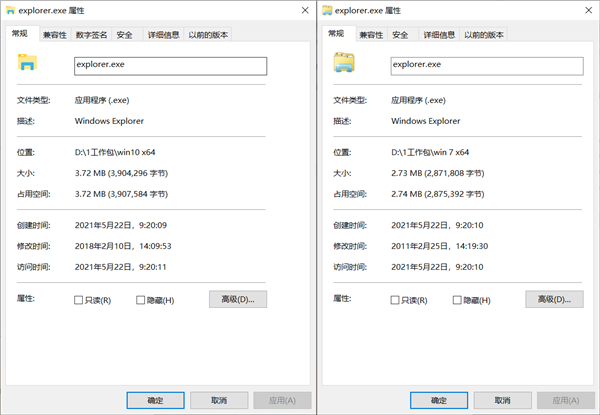Click 高级(D)... button in win10 window
The width and height of the screenshot is (600, 415).
click(238, 299)
